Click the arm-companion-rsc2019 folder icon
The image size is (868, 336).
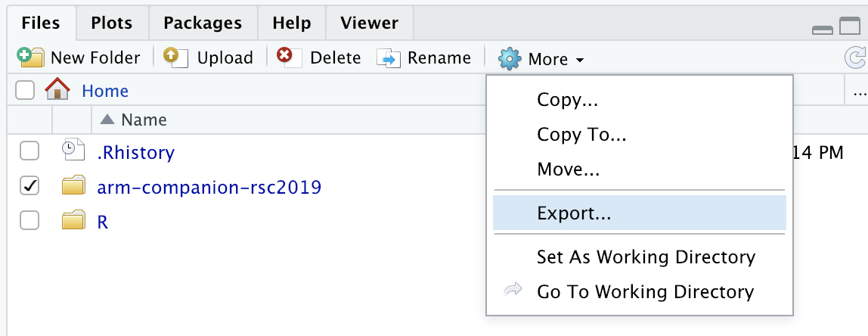click(73, 186)
